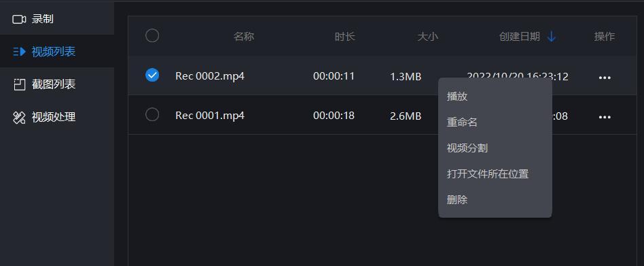Click the 名称 column header
Screen dimensions: 644x266
244,37
